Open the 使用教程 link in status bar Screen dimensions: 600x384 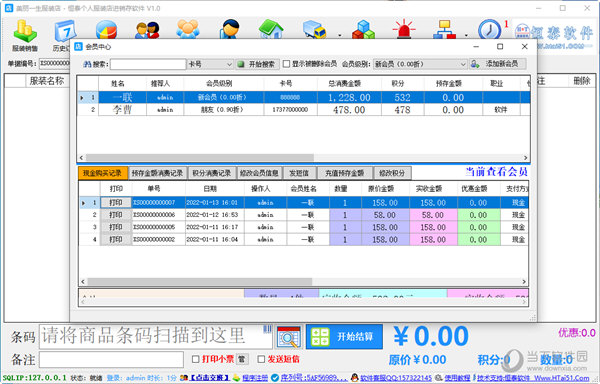coord(457,378)
